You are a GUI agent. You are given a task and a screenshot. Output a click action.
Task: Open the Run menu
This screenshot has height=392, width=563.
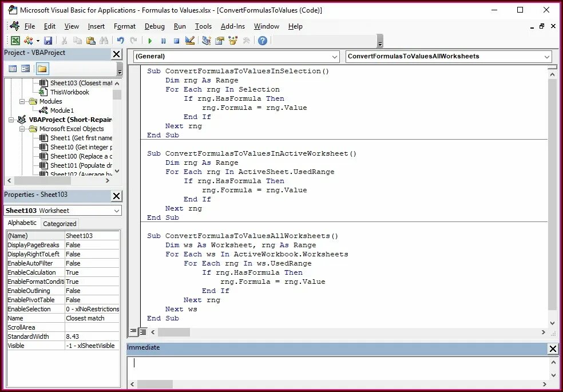(x=180, y=26)
